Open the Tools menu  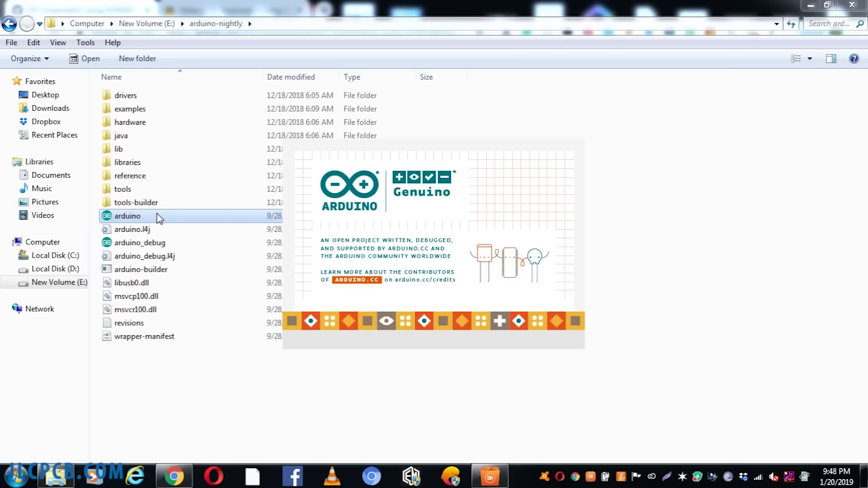click(85, 42)
